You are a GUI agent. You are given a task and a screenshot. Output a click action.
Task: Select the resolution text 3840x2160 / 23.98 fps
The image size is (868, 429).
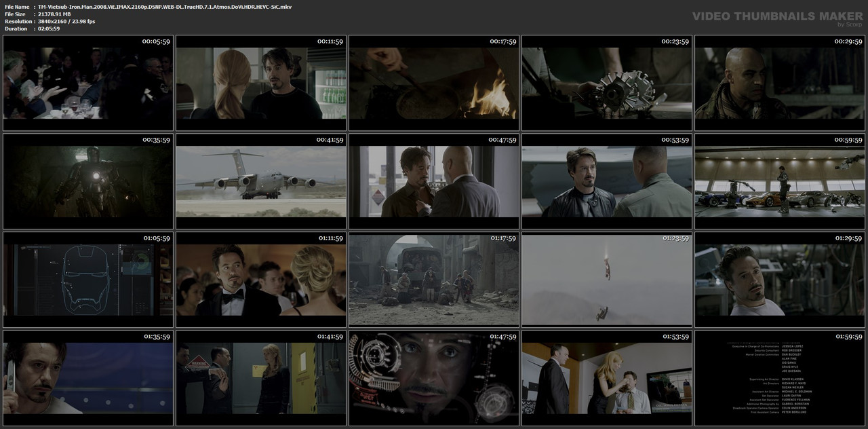tap(66, 21)
